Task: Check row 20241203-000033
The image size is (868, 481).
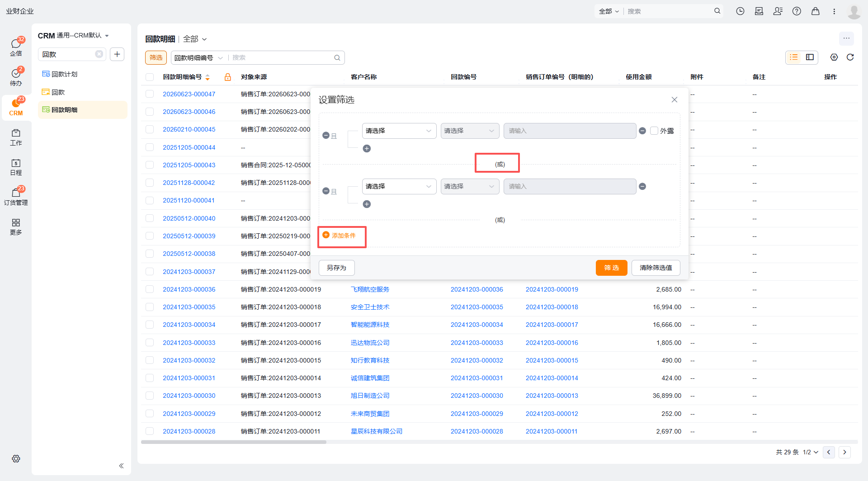Action: click(x=150, y=343)
